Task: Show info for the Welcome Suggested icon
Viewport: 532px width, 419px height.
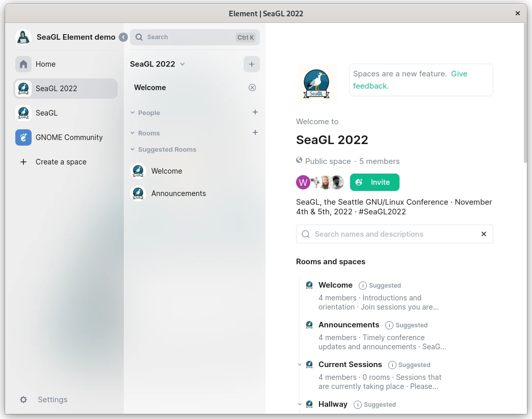Action: 363,286
